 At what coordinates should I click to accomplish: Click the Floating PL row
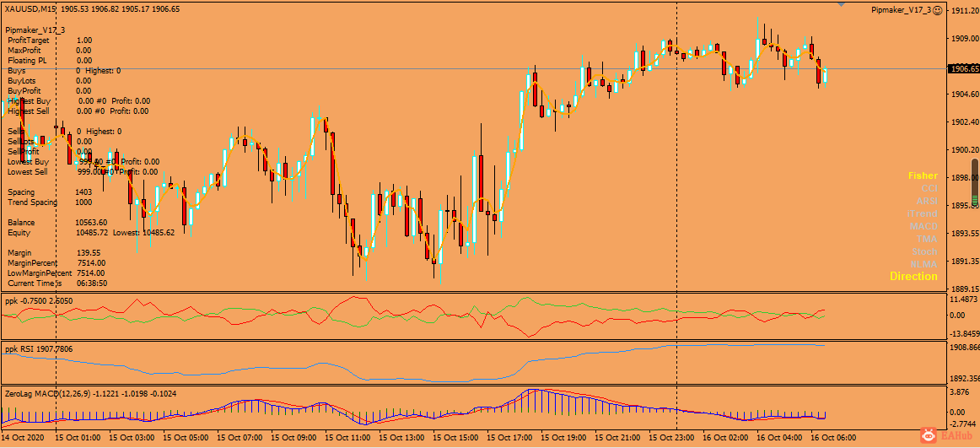(x=50, y=61)
